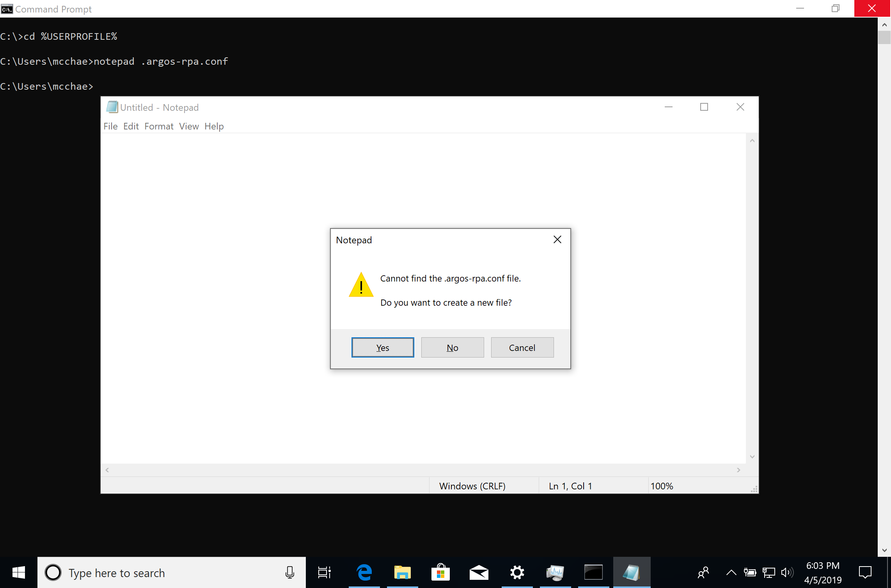Open Notepad's Format menu

(x=159, y=126)
